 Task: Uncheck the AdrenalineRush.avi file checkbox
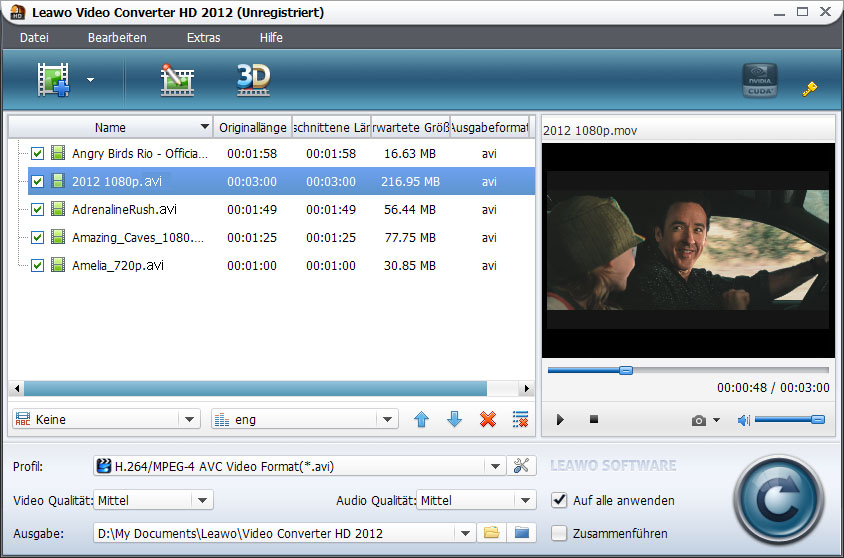click(37, 209)
